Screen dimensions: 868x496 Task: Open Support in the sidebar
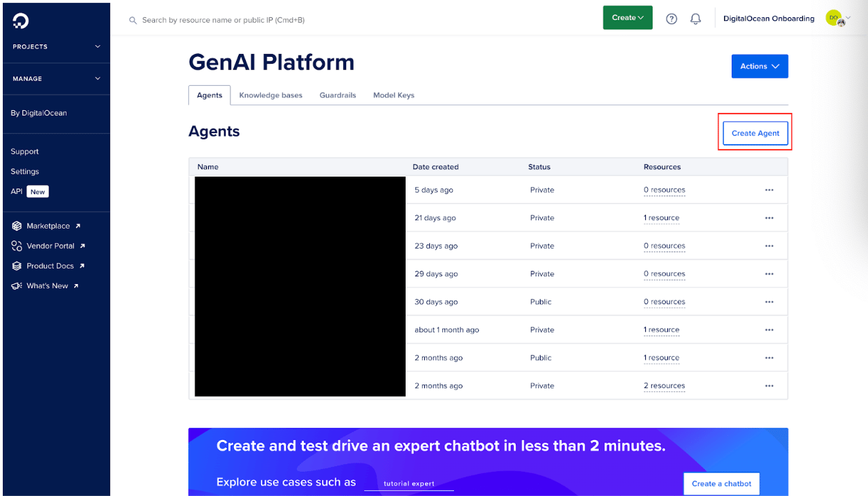pyautogui.click(x=25, y=152)
